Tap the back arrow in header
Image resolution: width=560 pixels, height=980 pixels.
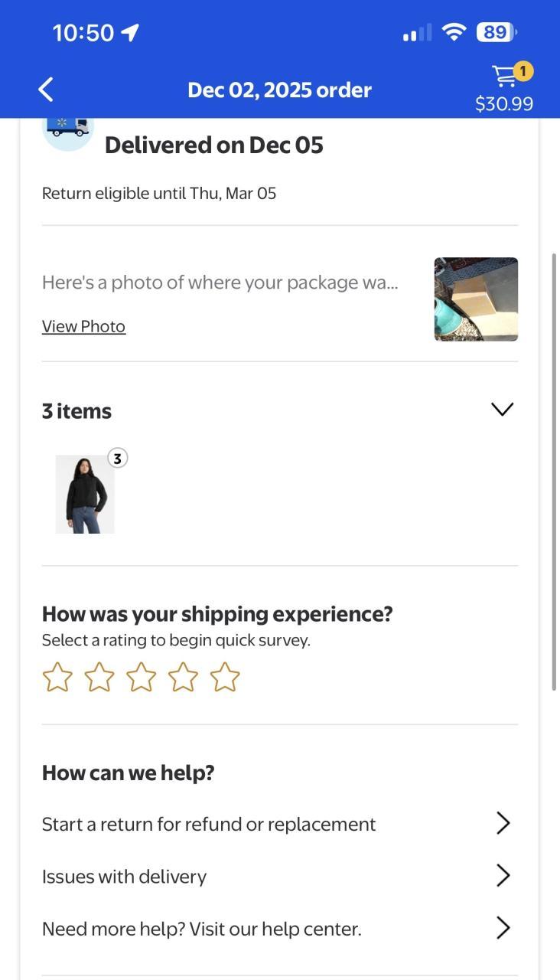(x=46, y=90)
